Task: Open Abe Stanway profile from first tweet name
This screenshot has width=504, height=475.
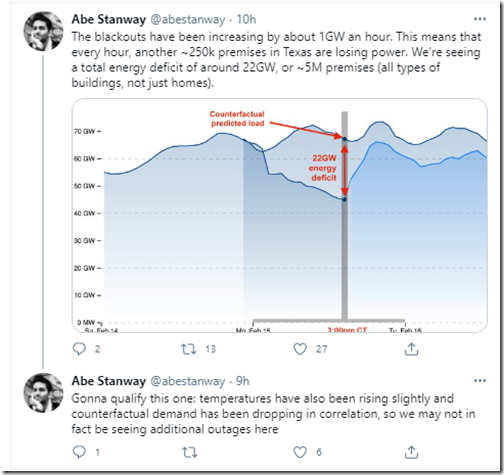Action: 109,19
